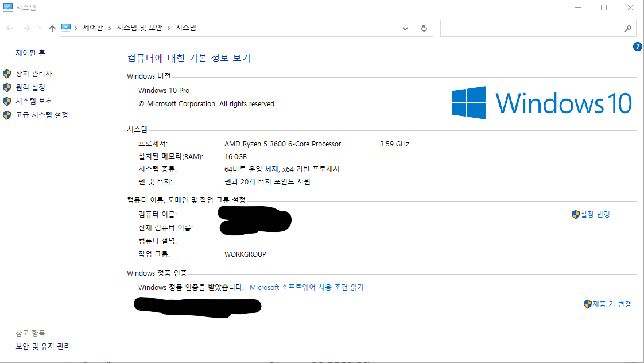Click the computer icon in address bar
This screenshot has height=363, width=644.
66,28
